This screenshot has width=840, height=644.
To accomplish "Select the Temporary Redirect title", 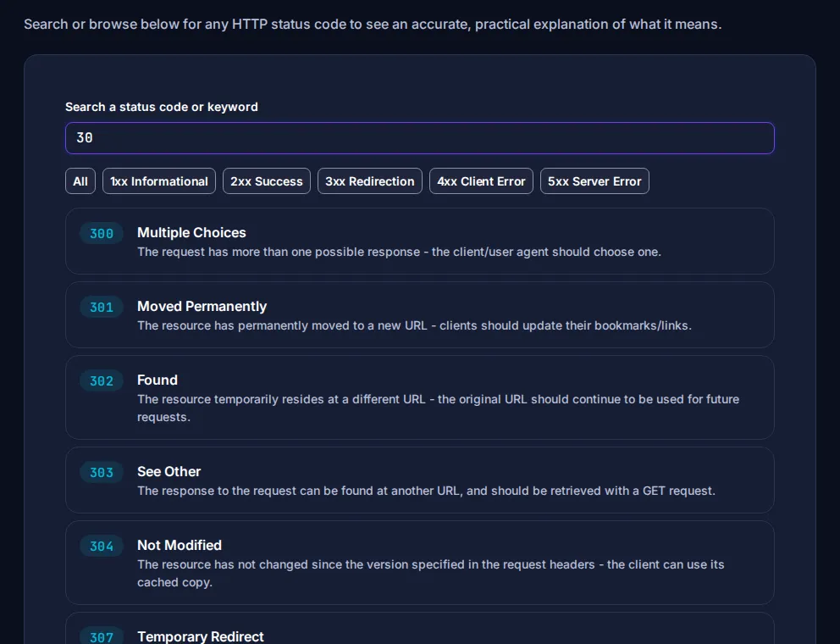I will click(201, 636).
